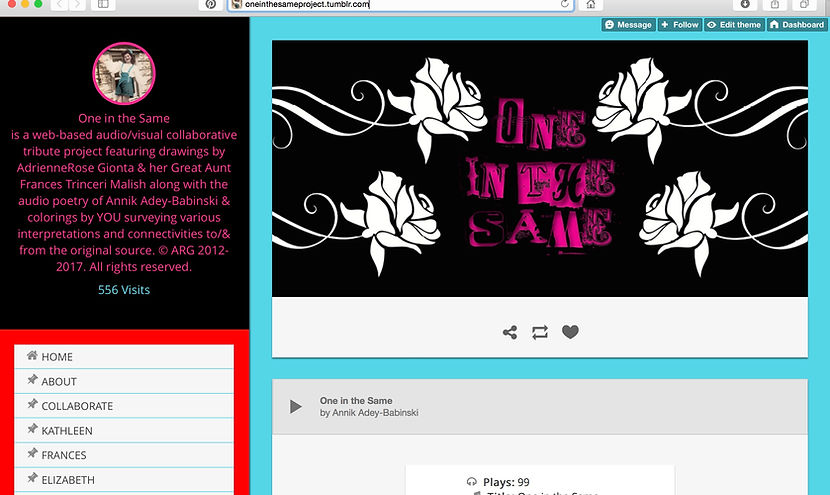This screenshot has width=830, height=495.
Task: Click the share icon under banner post
Action: coord(510,332)
